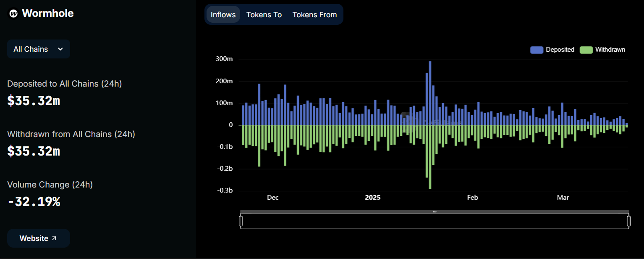The image size is (644, 259).
Task: Click the $35.32m deposited value
Action: click(x=34, y=101)
